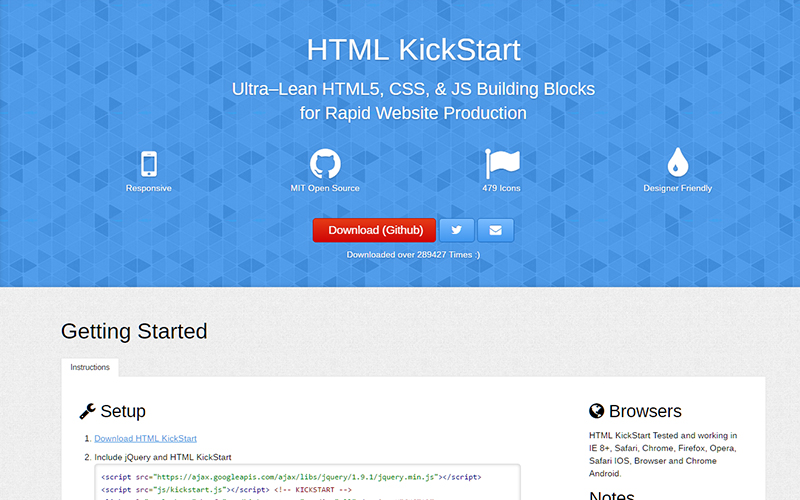Select the Instructions tab
The image size is (800, 500).
tap(90, 367)
